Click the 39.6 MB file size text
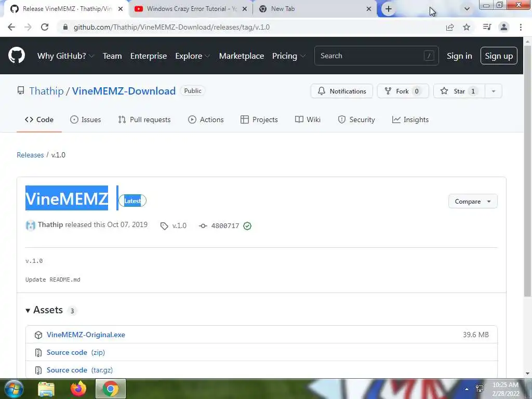The height and width of the screenshot is (399, 532). click(x=476, y=335)
